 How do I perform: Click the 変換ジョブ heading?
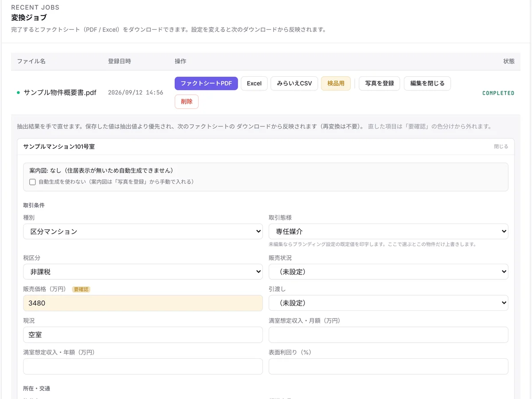pos(29,18)
